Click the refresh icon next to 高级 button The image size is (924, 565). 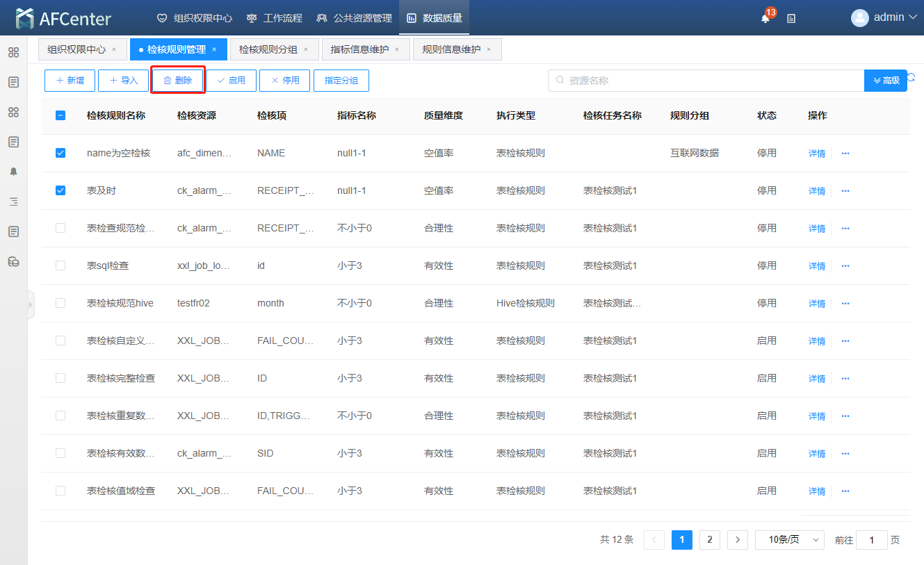[911, 78]
